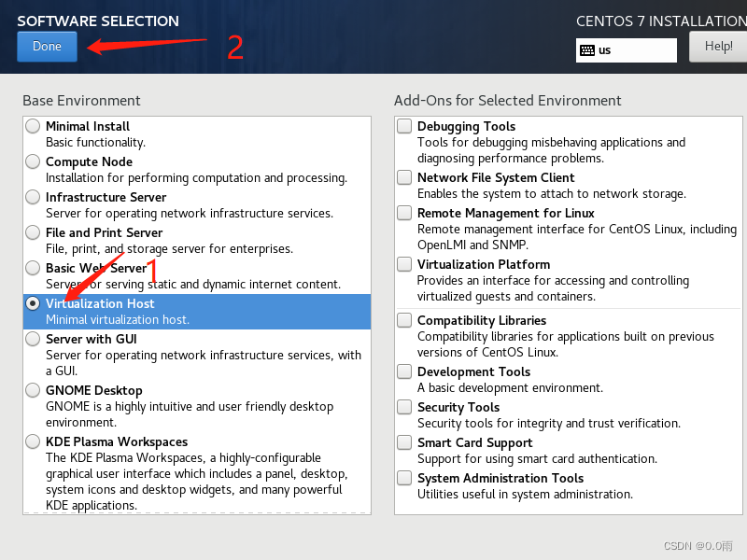This screenshot has width=747, height=560.
Task: Click the 'Smart Card Support' label text
Action: tap(475, 442)
